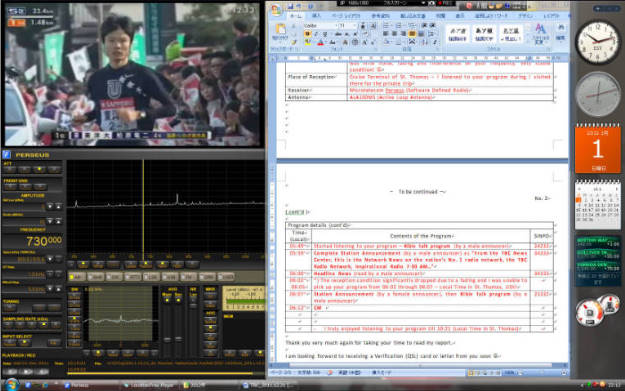Click the Play button in Playback/Rec section
Viewport: 625px width, 391px height.
(x=27, y=371)
